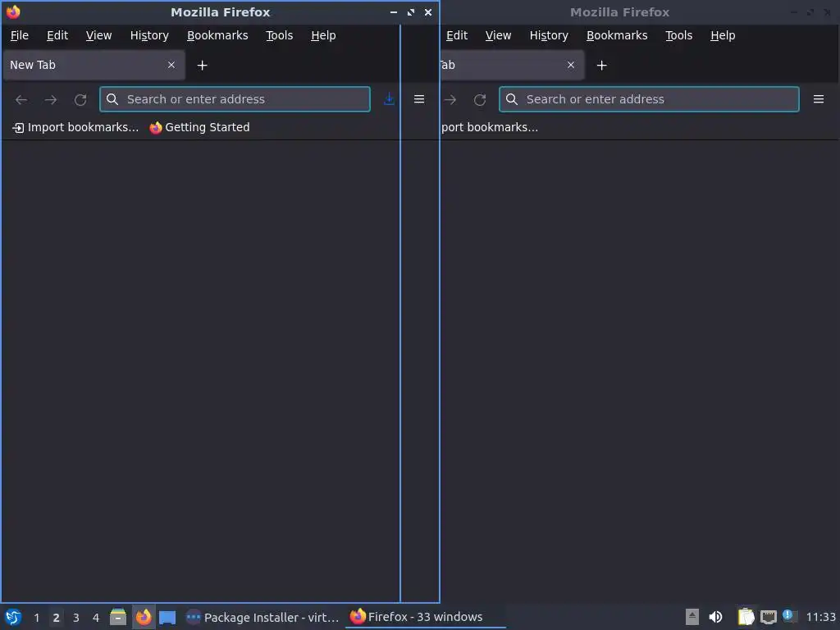Open the Bookmarks menu in right Firefox window

coord(617,35)
